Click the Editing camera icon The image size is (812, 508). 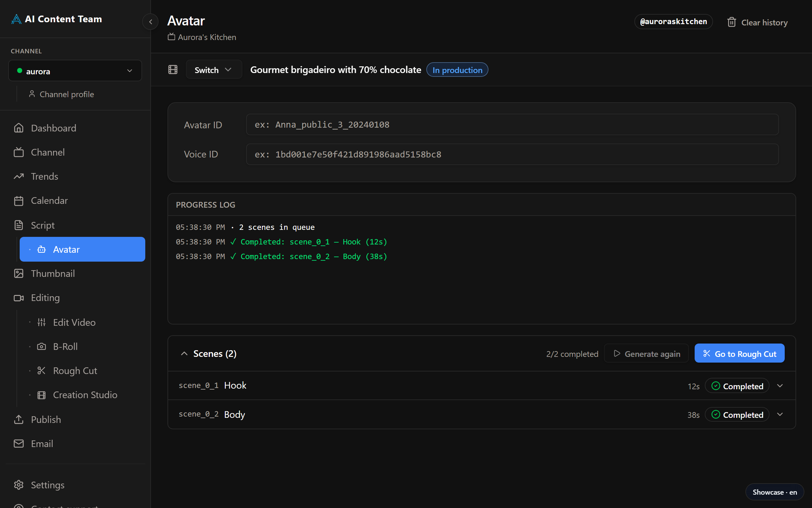(19, 298)
